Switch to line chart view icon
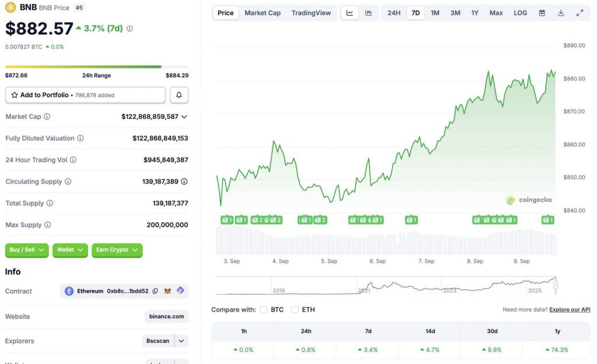This screenshot has height=364, width=597. point(350,13)
